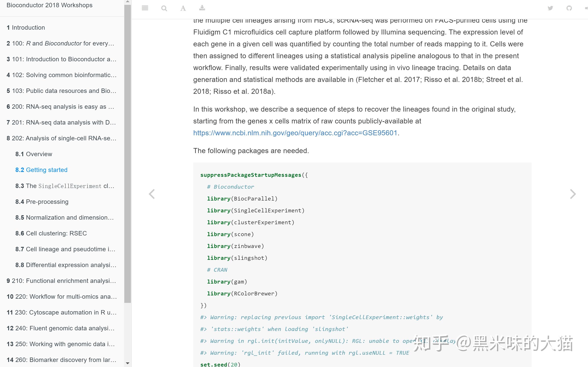Click the download icon in toolbar
Viewport: 588px width, 367px height.
[x=202, y=8]
